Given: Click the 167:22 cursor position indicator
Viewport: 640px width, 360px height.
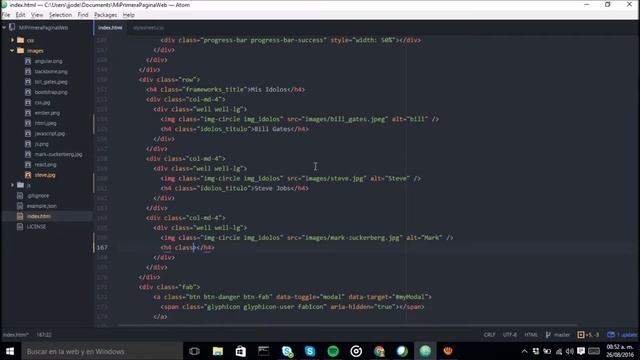Looking at the screenshot, I should tap(44, 335).
